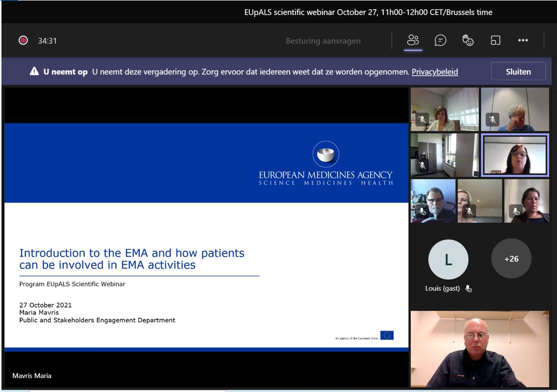
Task: Click the muted mic icon on empty-room tile
Action: (x=422, y=165)
